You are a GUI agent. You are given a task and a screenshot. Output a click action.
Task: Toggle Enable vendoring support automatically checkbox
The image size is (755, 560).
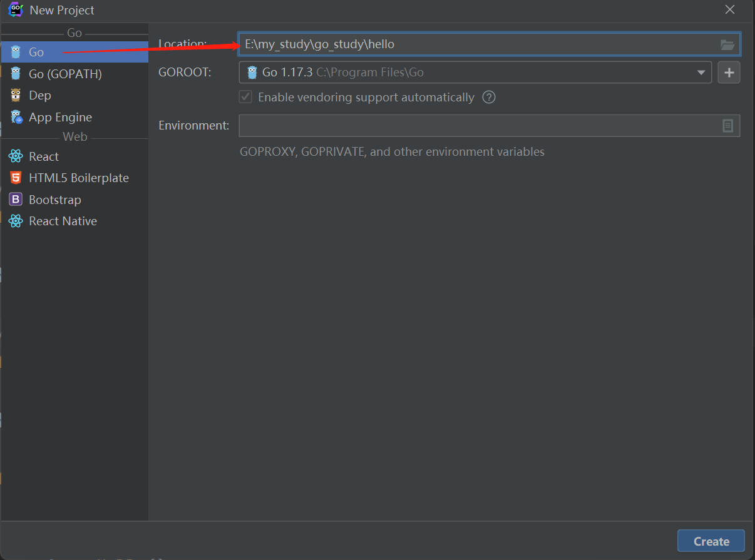pyautogui.click(x=246, y=97)
